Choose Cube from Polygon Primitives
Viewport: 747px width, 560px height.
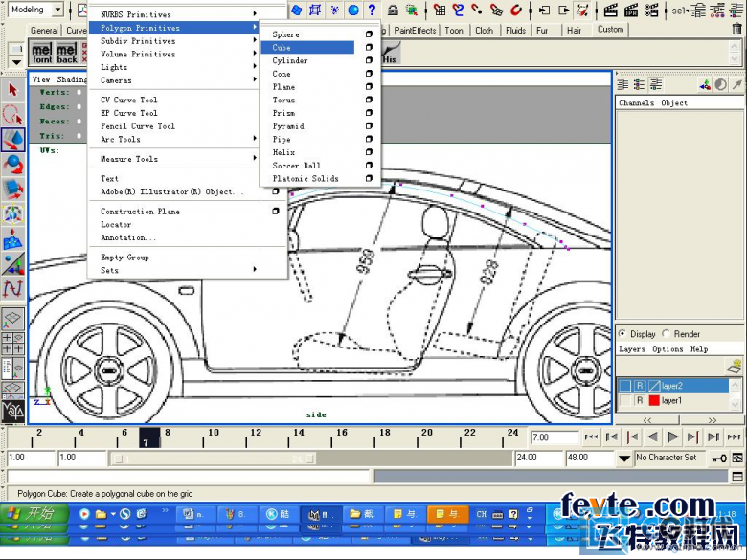pyautogui.click(x=307, y=47)
